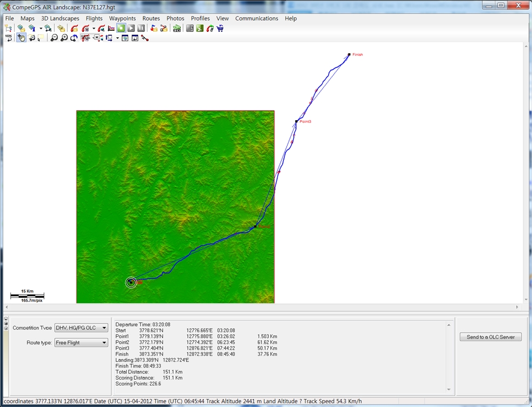Click the data tree icon at toolbar start
The height and width of the screenshot is (407, 532).
[8, 28]
